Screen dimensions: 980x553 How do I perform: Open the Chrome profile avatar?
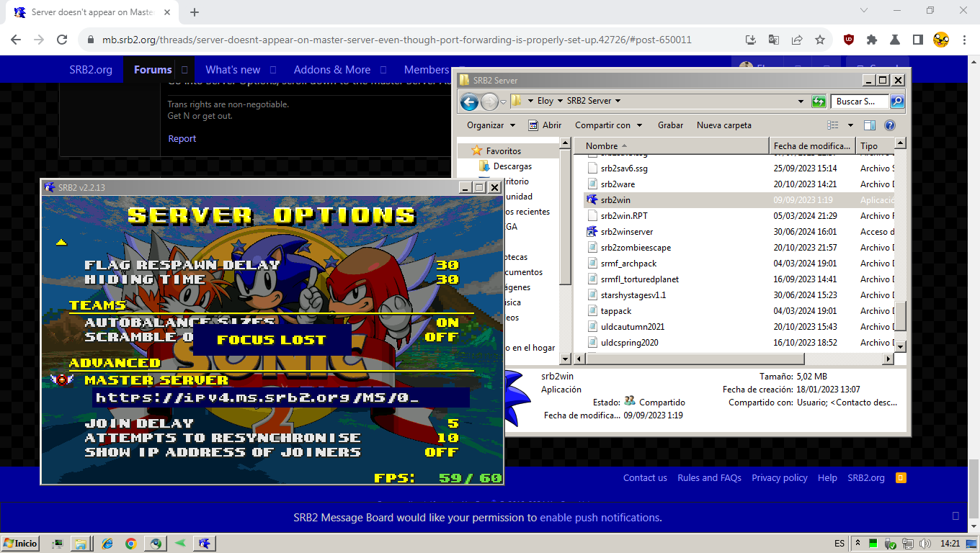point(941,40)
